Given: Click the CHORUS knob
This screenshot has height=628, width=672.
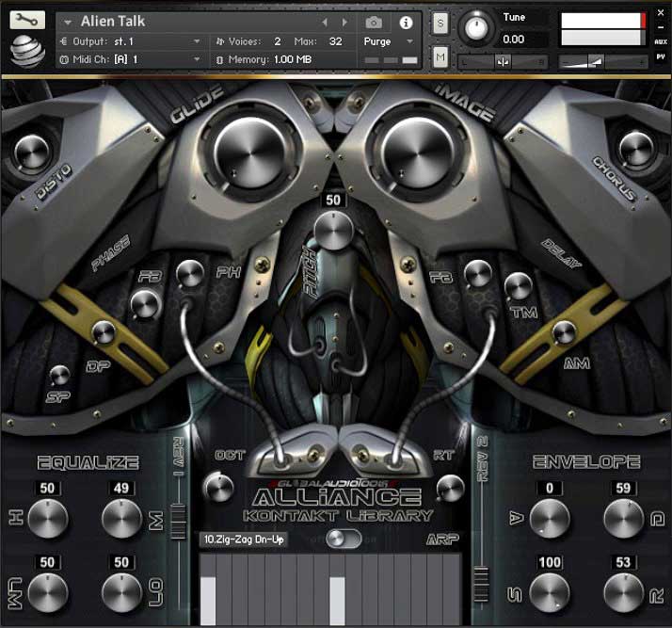Looking at the screenshot, I should pyautogui.click(x=636, y=149).
